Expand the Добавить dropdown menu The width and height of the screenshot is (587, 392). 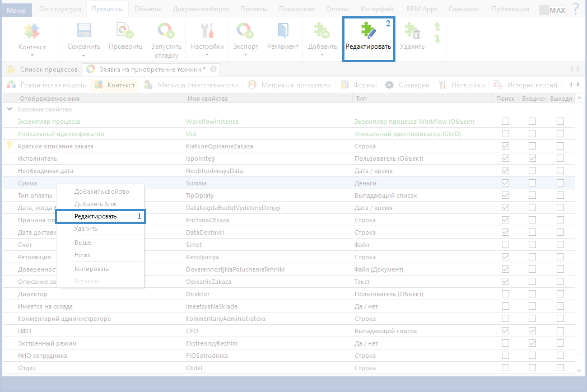tap(322, 55)
